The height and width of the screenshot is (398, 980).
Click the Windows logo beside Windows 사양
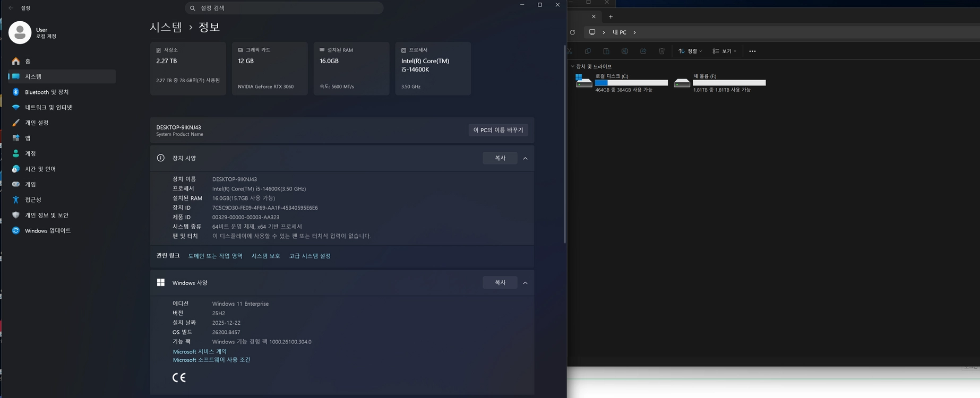pos(161,282)
